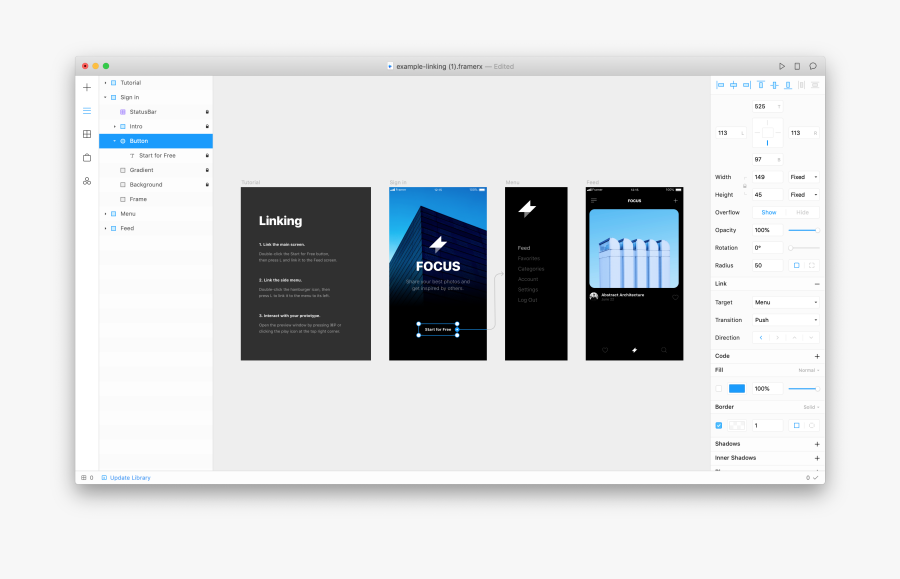The width and height of the screenshot is (900, 579).
Task: Select the Insert (plus) tool in sidebar
Action: 87,87
